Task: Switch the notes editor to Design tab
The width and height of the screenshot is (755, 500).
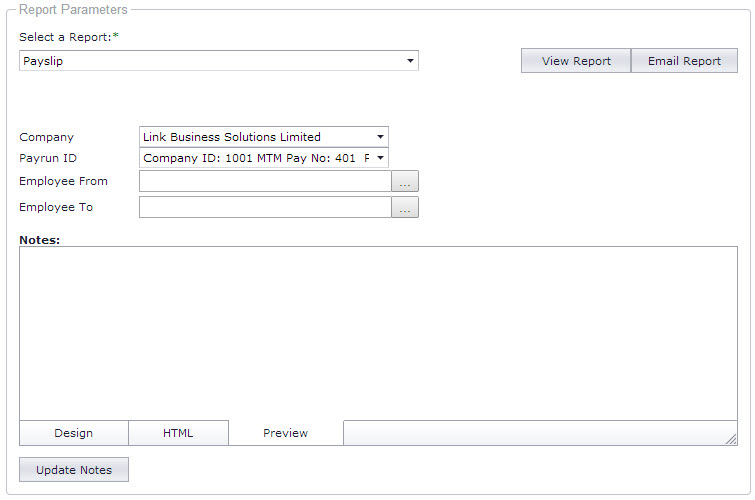Action: [74, 433]
